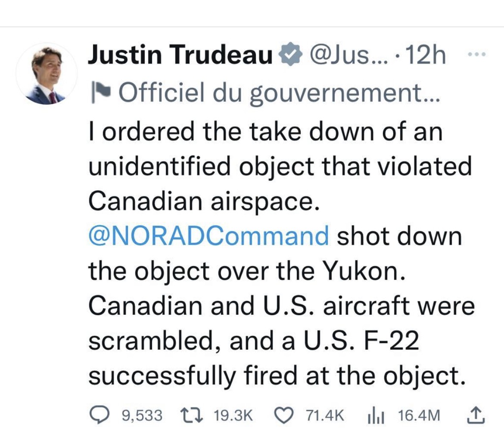Like the tweet with heart icon

click(283, 415)
